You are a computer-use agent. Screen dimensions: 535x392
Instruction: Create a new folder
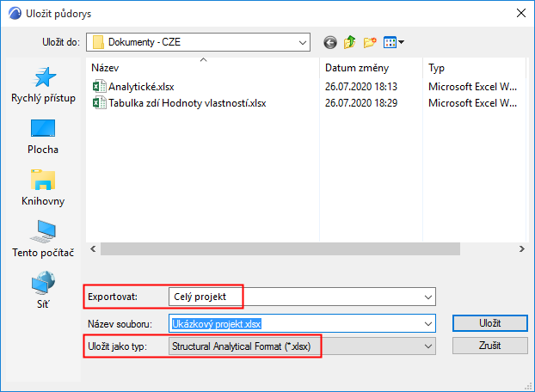[x=371, y=41]
